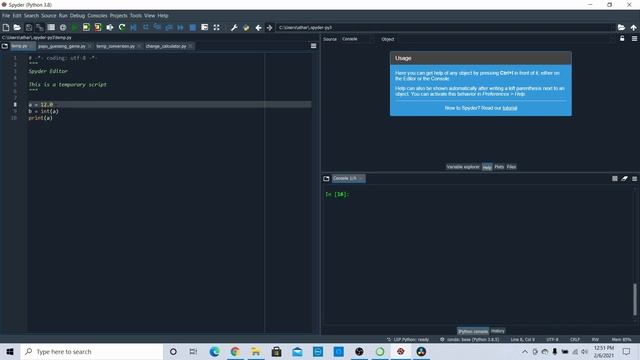Toggle the Help pane lock icon
Viewport: 640px width, 360px height.
pyautogui.click(x=622, y=38)
